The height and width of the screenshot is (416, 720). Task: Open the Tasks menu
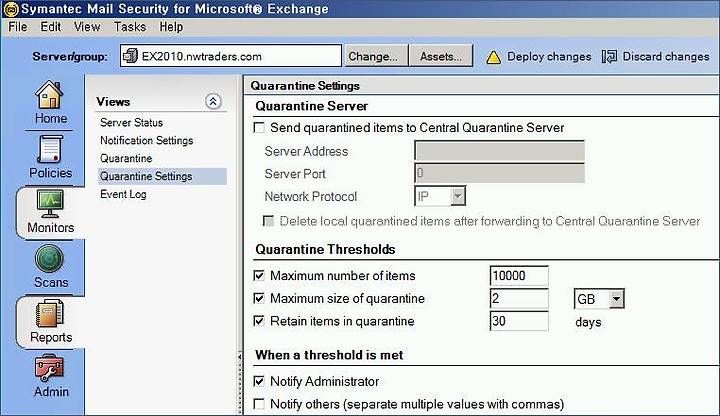[x=130, y=27]
